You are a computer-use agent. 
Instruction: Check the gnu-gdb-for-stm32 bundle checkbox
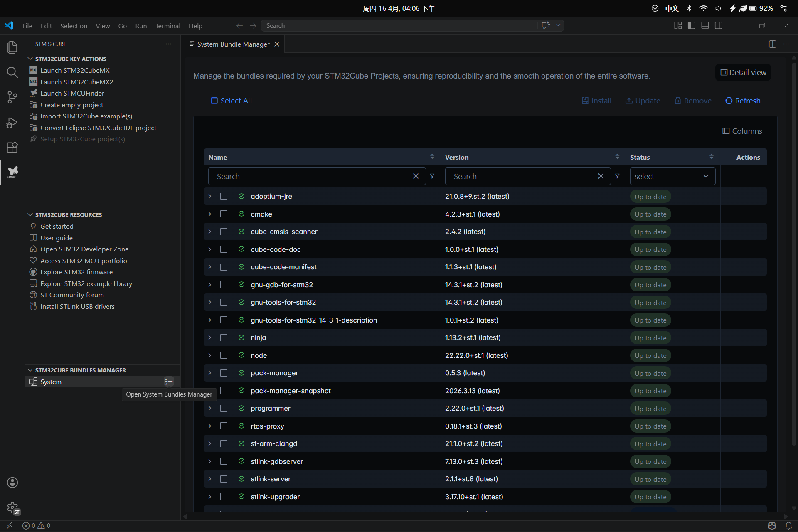[224, 285]
